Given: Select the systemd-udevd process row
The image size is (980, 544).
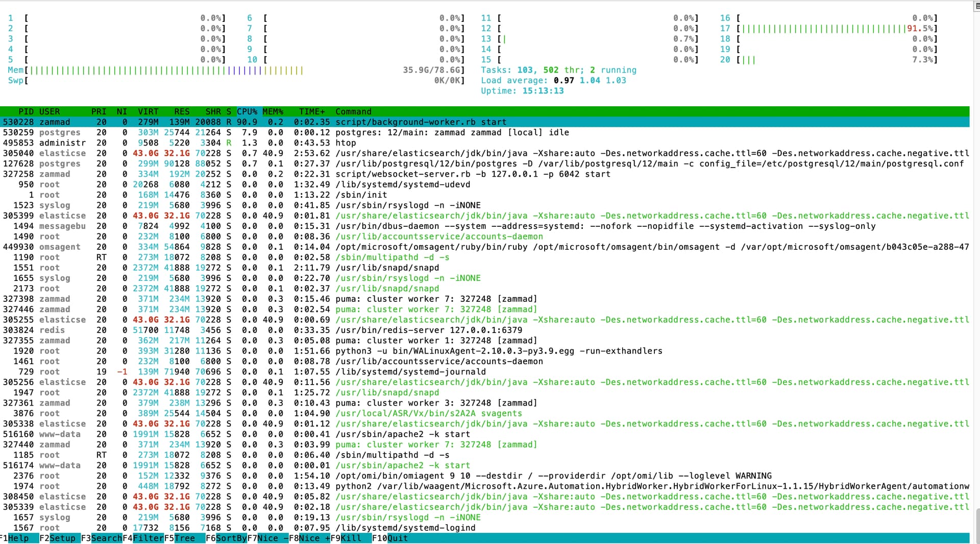Looking at the screenshot, I should [x=485, y=184].
